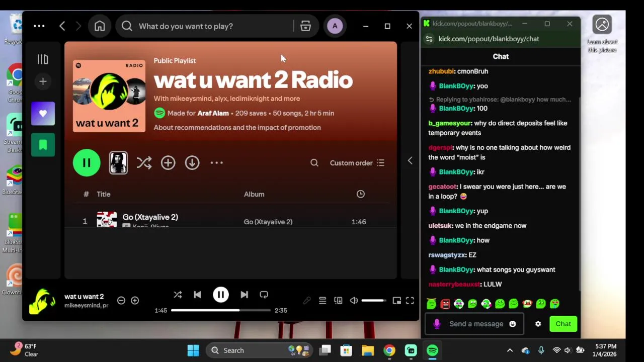The image size is (644, 362).
Task: Open Google Chrome from the taskbar
Action: pyautogui.click(x=389, y=350)
